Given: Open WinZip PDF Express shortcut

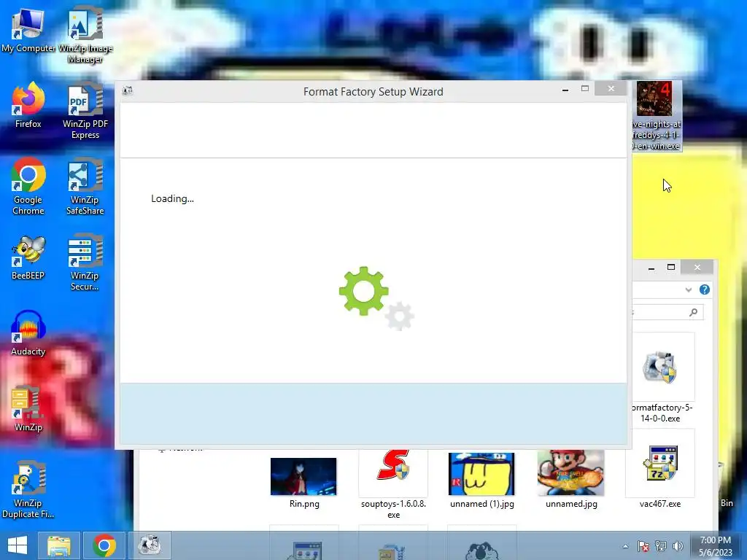Looking at the screenshot, I should coord(85,111).
